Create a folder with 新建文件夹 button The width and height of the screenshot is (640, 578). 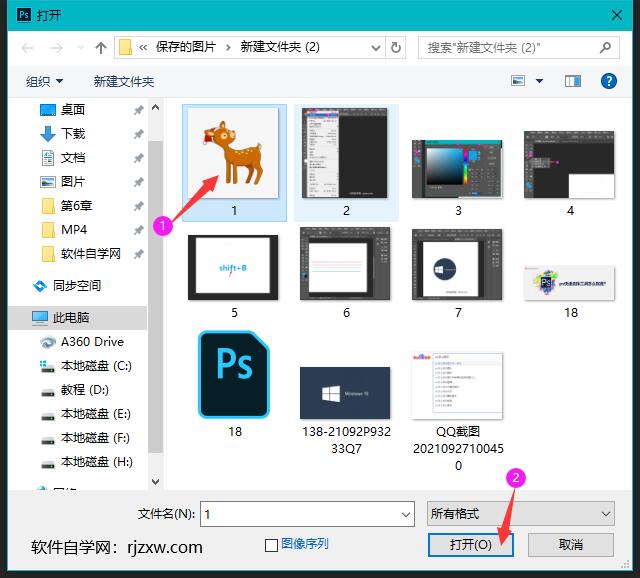(124, 82)
